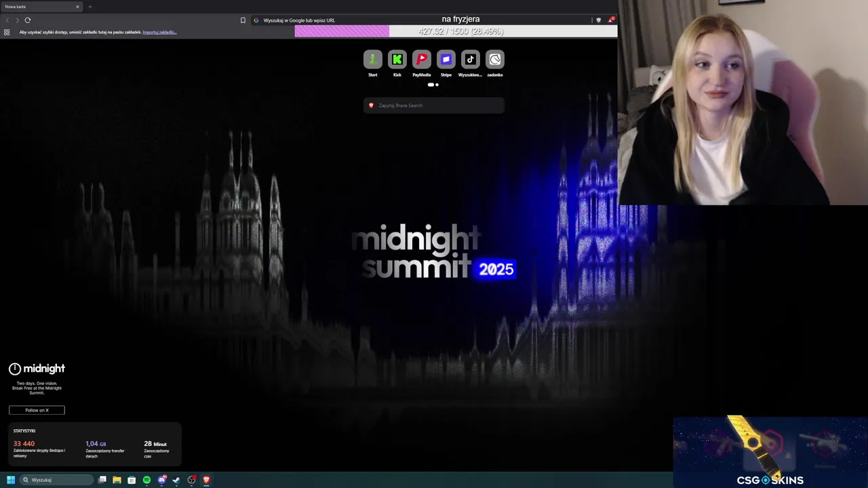Switch to second shortcuts page dot
This screenshot has height=488, width=868.
click(437, 85)
